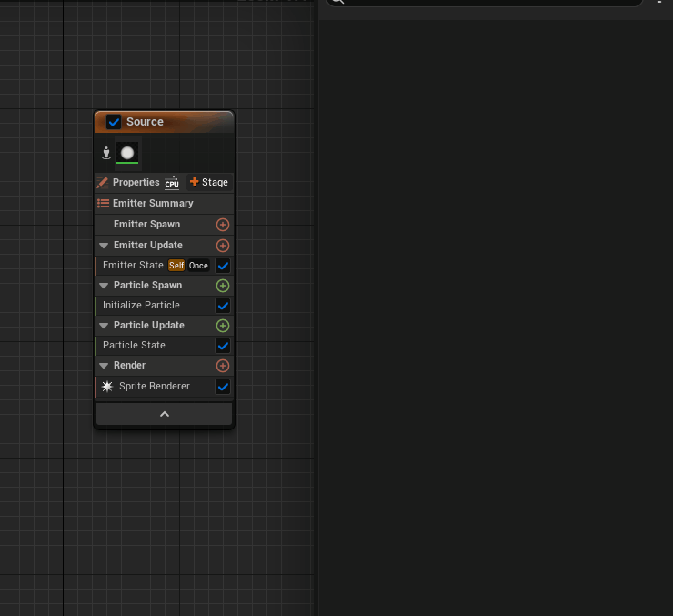Image resolution: width=673 pixels, height=616 pixels.
Task: Click the CPU sim target icon
Action: click(x=172, y=182)
